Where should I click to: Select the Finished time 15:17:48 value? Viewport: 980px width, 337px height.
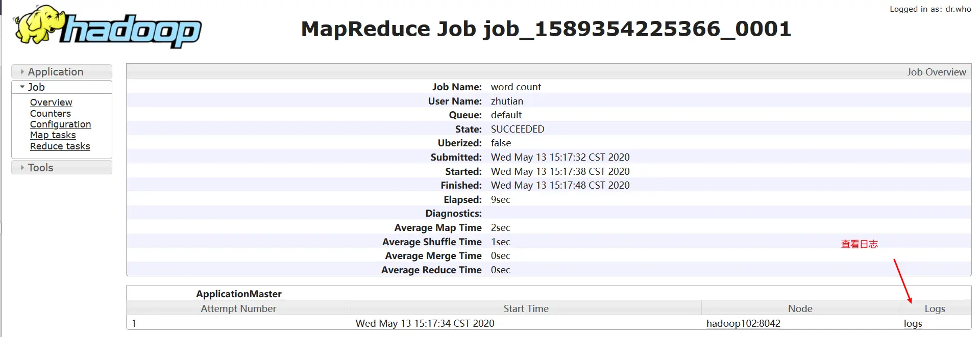pos(560,185)
